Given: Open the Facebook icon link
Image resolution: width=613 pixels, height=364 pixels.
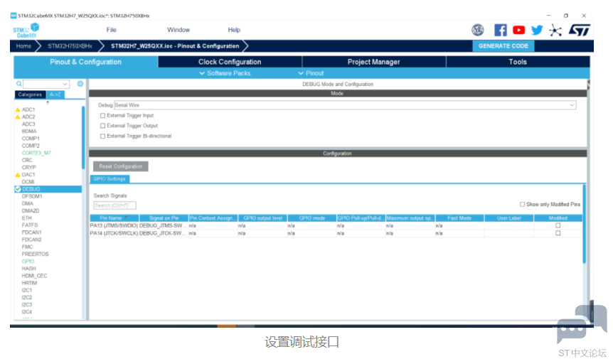Looking at the screenshot, I should pyautogui.click(x=501, y=30).
